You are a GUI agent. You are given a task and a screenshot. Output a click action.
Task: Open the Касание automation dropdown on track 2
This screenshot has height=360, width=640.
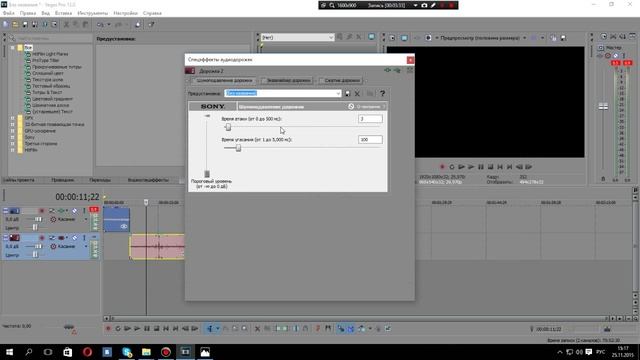point(86,247)
